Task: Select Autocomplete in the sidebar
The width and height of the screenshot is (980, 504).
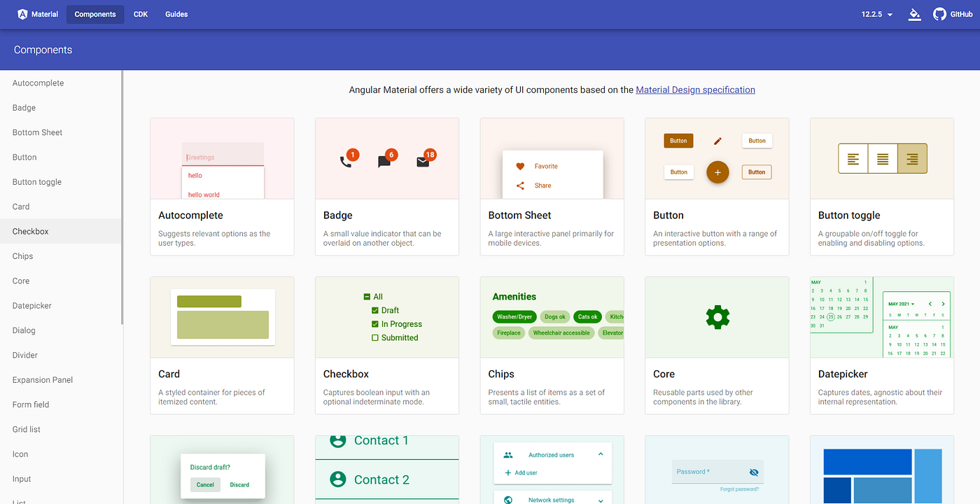Action: (61, 83)
